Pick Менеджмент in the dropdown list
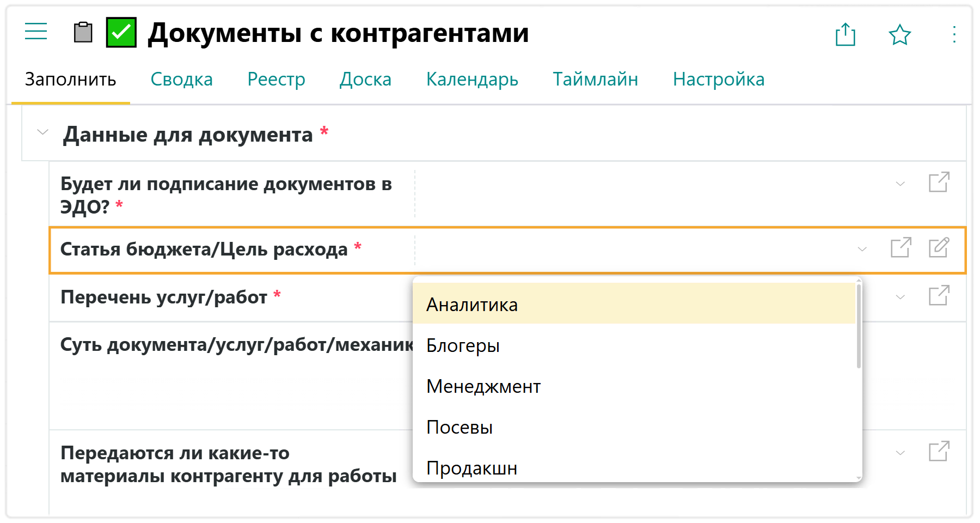Image resolution: width=980 pixels, height=523 pixels. click(483, 386)
